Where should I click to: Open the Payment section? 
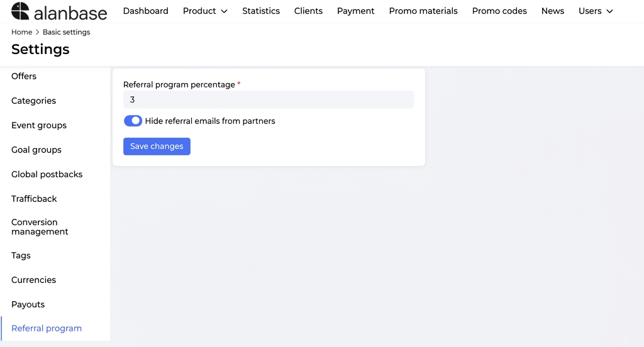pyautogui.click(x=356, y=11)
